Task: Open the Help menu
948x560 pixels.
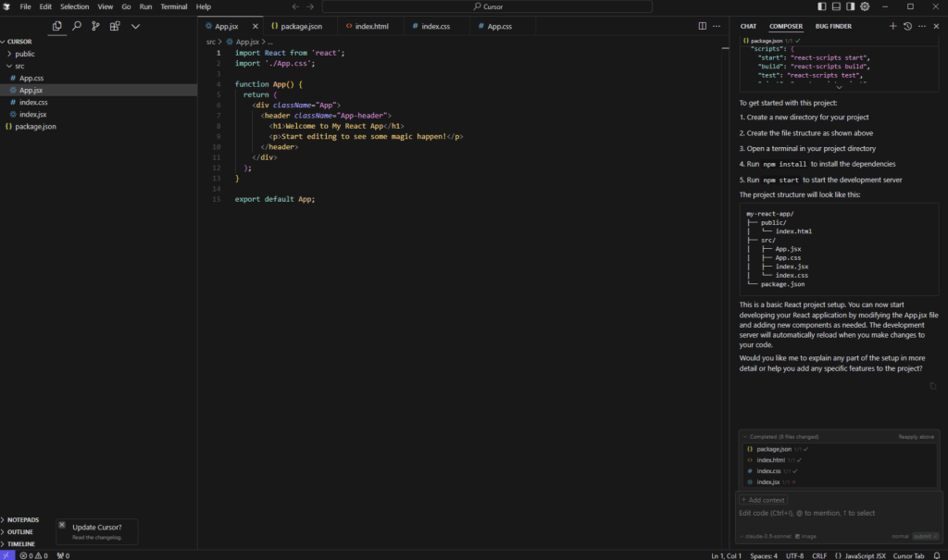Action: tap(203, 6)
